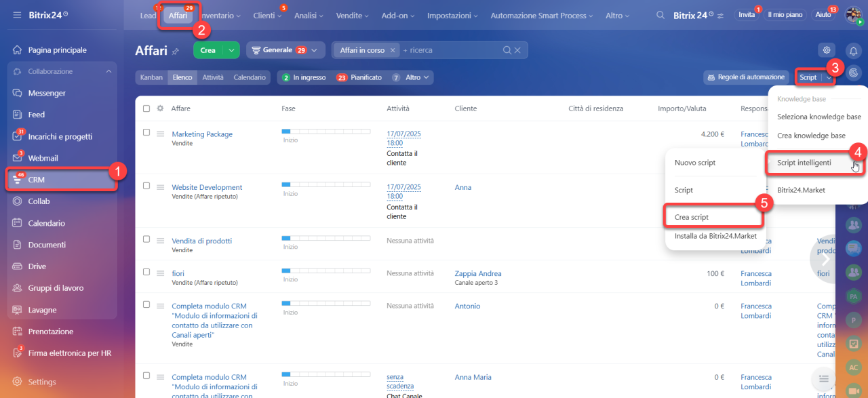Check the fiori row checkbox

click(x=146, y=272)
